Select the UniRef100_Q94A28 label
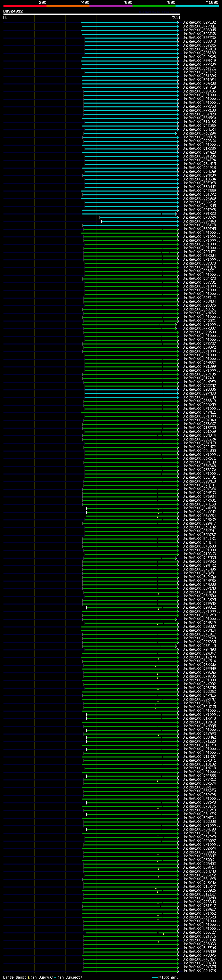The width and height of the screenshot is (222, 980). pyautogui.click(x=199, y=153)
